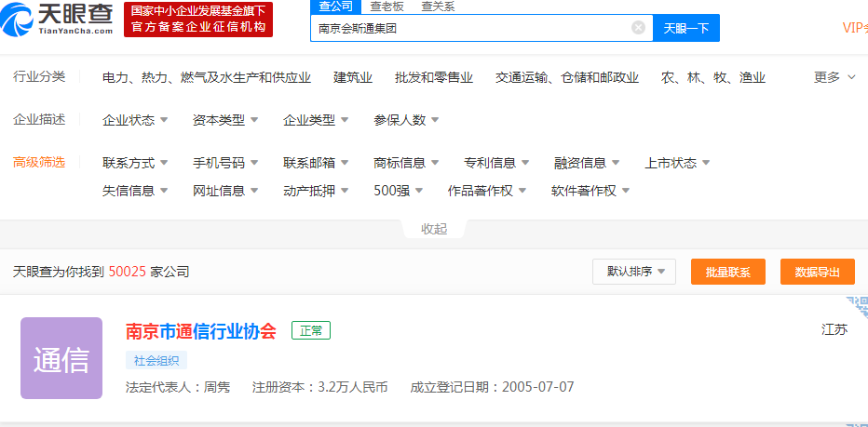Viewport: 868px width, 427px height.
Task: Filter by 农、林、牧、渔业 industry
Action: click(713, 77)
